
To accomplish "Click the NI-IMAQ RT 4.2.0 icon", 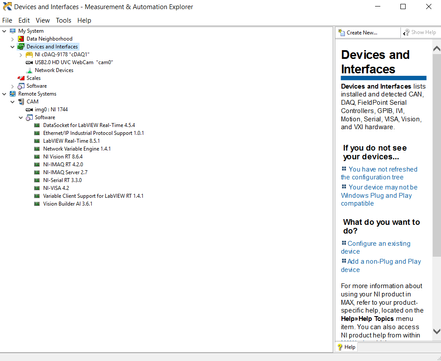I will pos(37,165).
